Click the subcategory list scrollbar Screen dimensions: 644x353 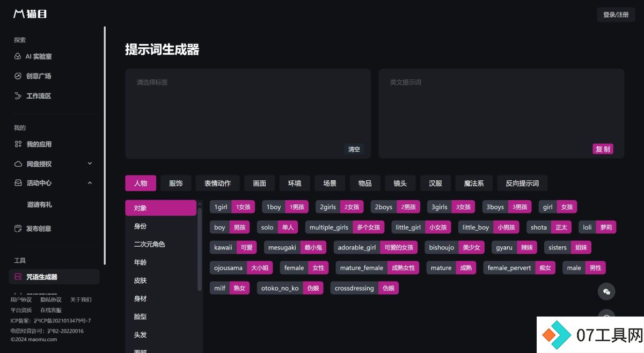(x=200, y=249)
